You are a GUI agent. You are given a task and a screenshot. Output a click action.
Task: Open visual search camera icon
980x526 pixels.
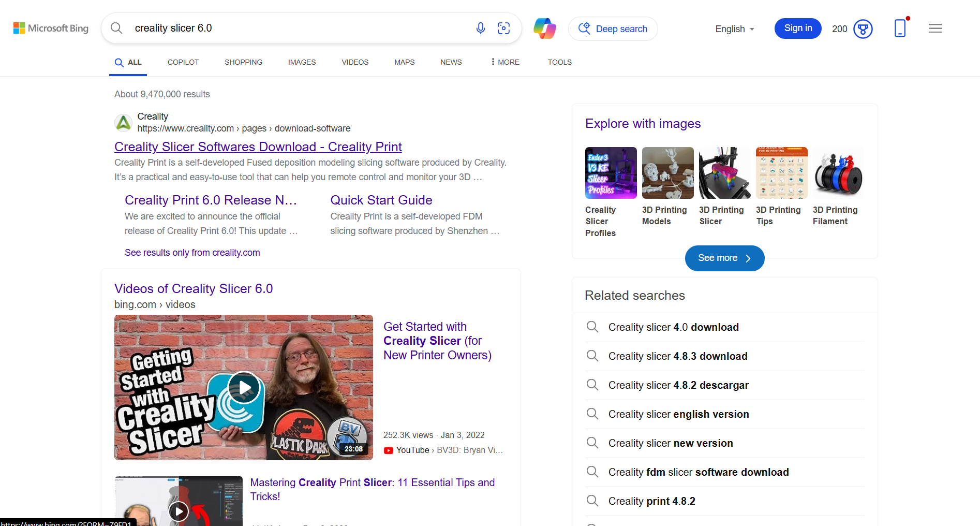(x=503, y=28)
